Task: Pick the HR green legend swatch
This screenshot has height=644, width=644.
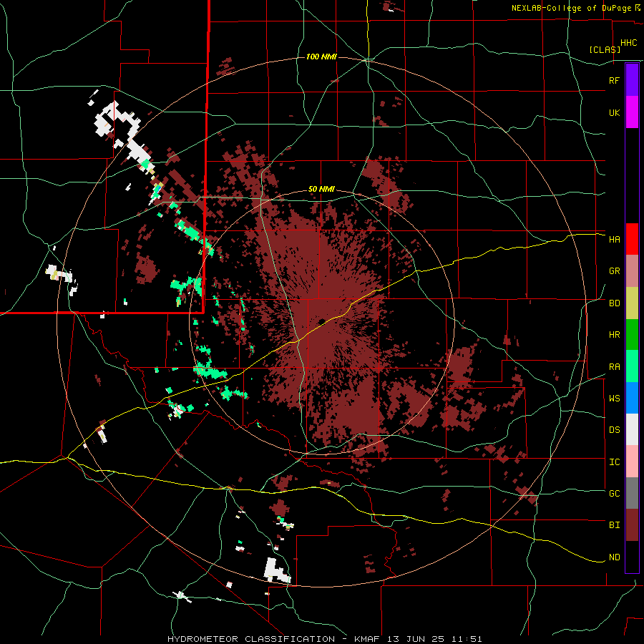Action: (632, 335)
